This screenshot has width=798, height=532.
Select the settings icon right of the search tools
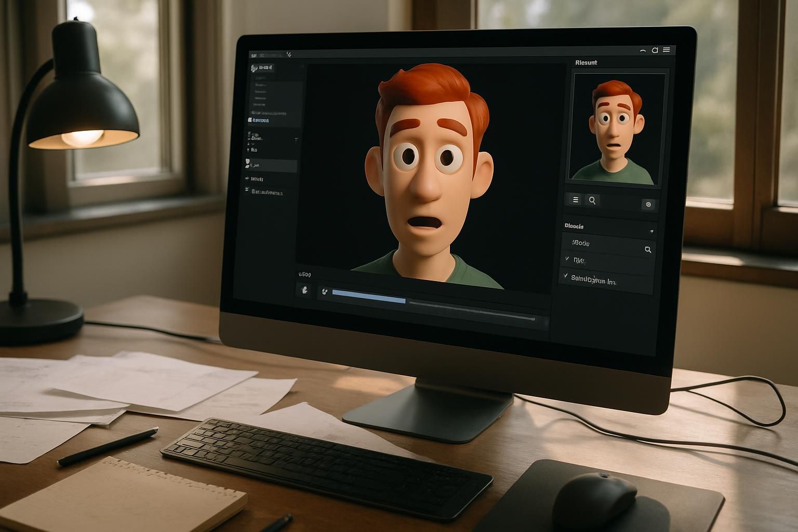(x=649, y=204)
